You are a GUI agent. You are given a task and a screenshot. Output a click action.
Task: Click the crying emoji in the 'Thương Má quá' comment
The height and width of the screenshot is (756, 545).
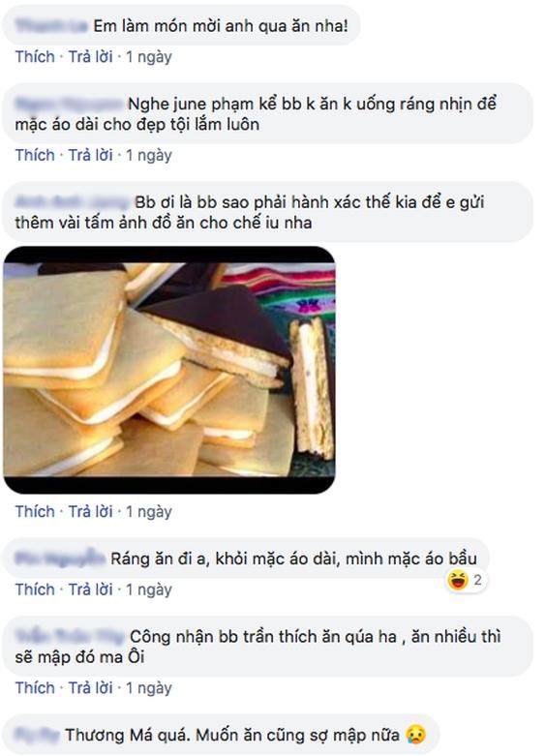415,735
